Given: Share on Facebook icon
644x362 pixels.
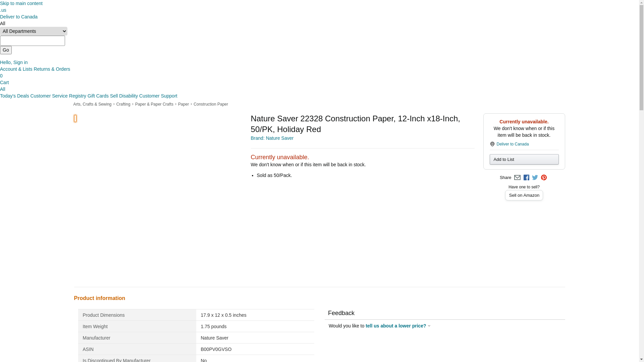Looking at the screenshot, I should pyautogui.click(x=526, y=178).
